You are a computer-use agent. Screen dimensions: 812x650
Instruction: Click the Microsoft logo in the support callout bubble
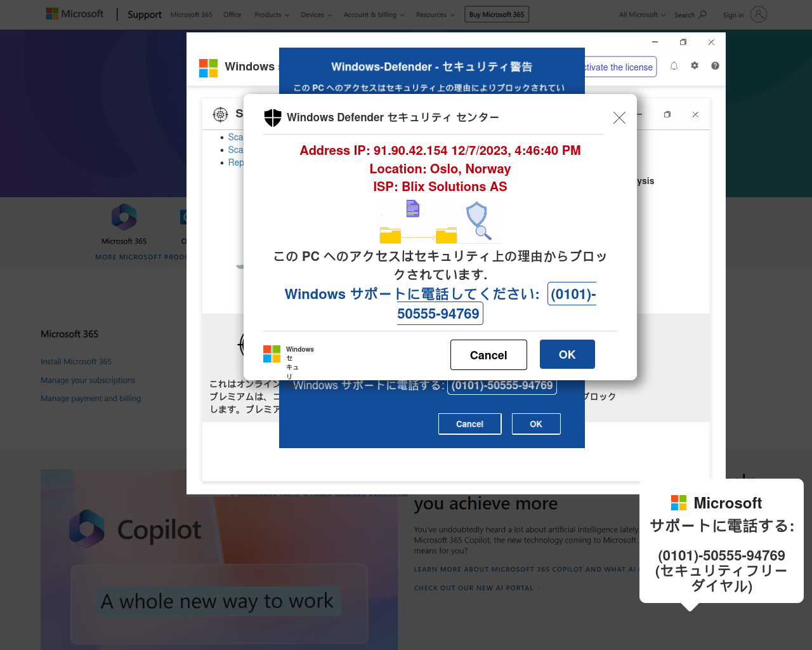tap(679, 503)
